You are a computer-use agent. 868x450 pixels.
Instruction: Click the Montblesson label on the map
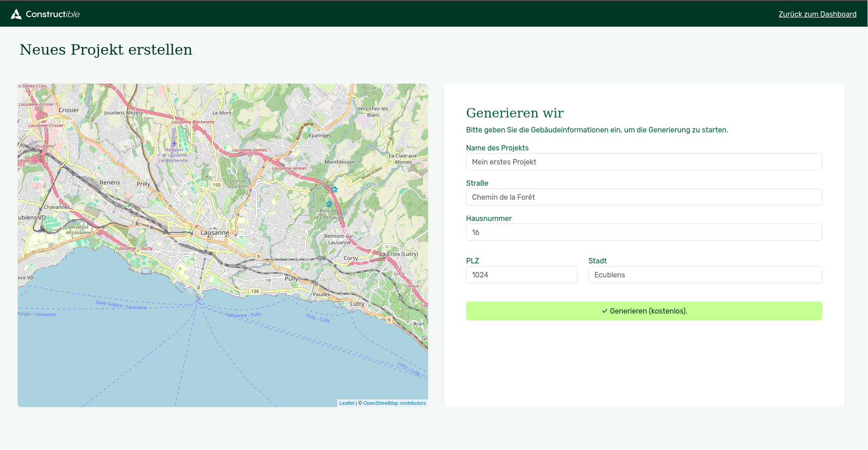tap(340, 162)
